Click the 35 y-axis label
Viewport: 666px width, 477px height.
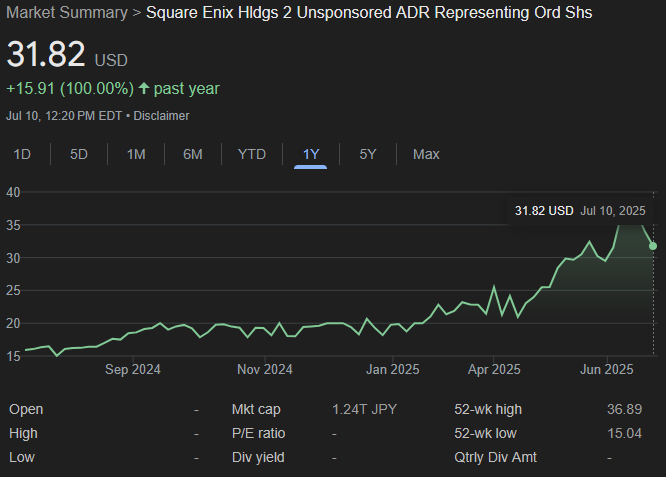(13, 226)
